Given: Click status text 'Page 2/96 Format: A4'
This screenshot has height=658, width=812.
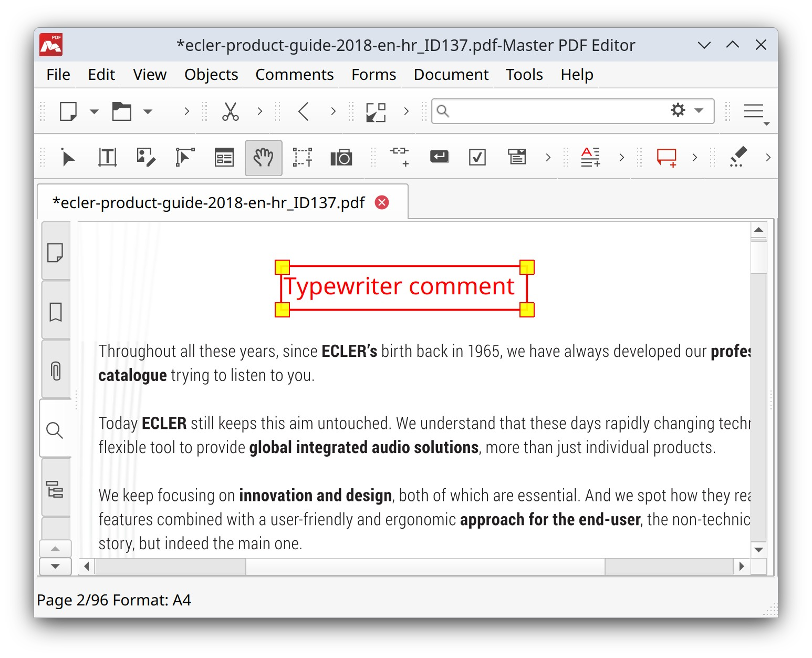Looking at the screenshot, I should pos(114,600).
